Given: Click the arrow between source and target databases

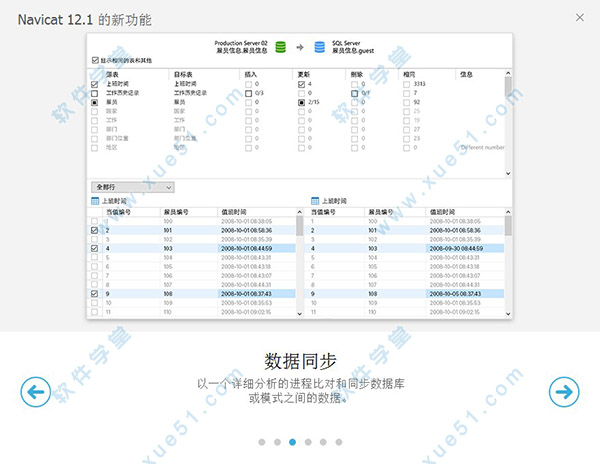Looking at the screenshot, I should click(300, 47).
